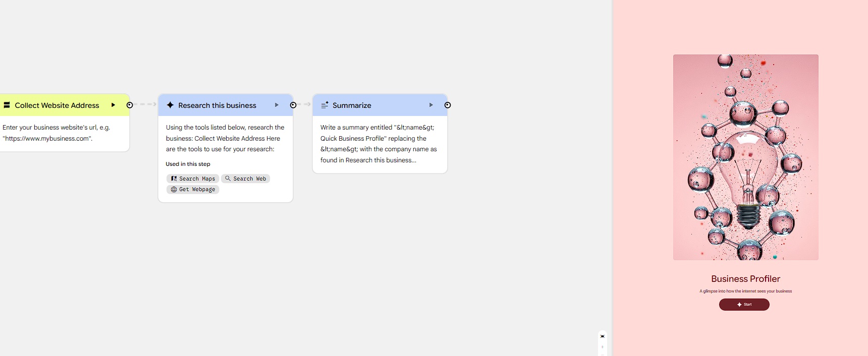Select the Summarize node header
Viewport: 868px width, 356px height.
click(373, 105)
